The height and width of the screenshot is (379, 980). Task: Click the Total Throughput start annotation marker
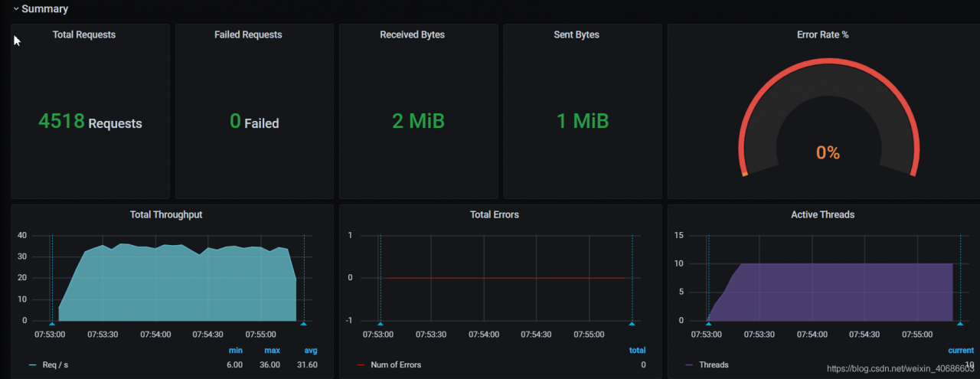51,324
